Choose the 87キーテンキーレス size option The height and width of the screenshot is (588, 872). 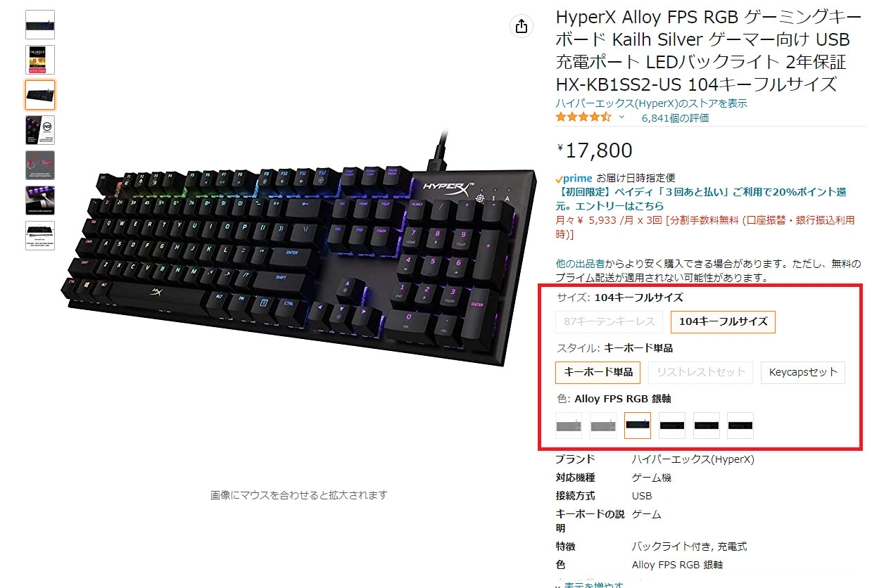609,322
